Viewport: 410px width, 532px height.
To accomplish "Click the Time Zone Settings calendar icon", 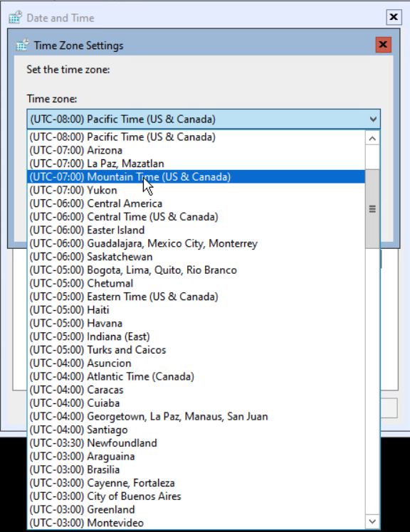I will click(22, 45).
